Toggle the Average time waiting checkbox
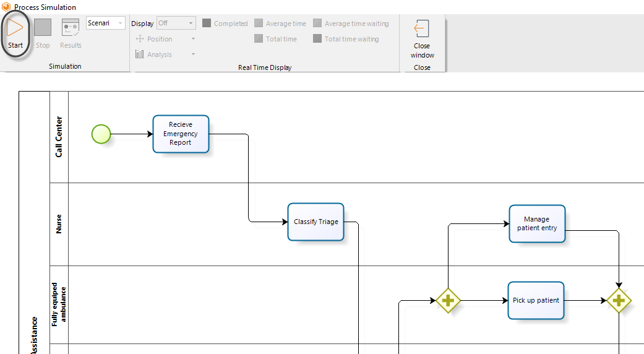Image resolution: width=644 pixels, height=354 pixels. (317, 23)
